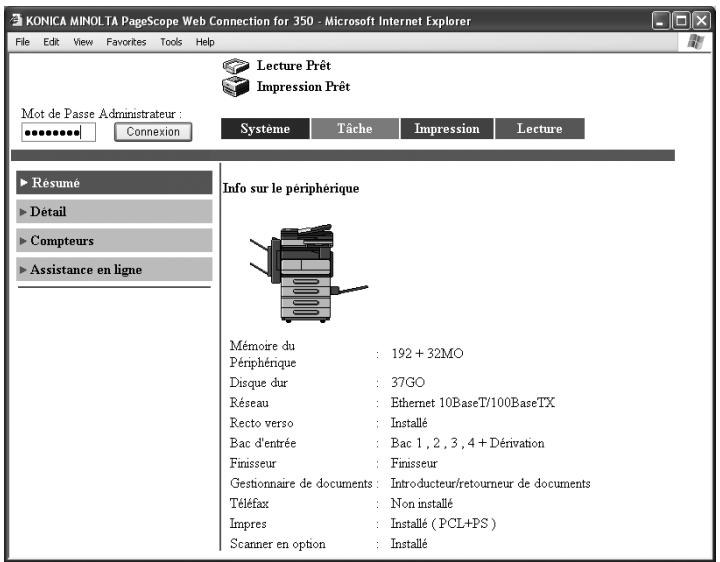Click the Connexion button
Viewport: 720px width, 562px height.
(153, 132)
